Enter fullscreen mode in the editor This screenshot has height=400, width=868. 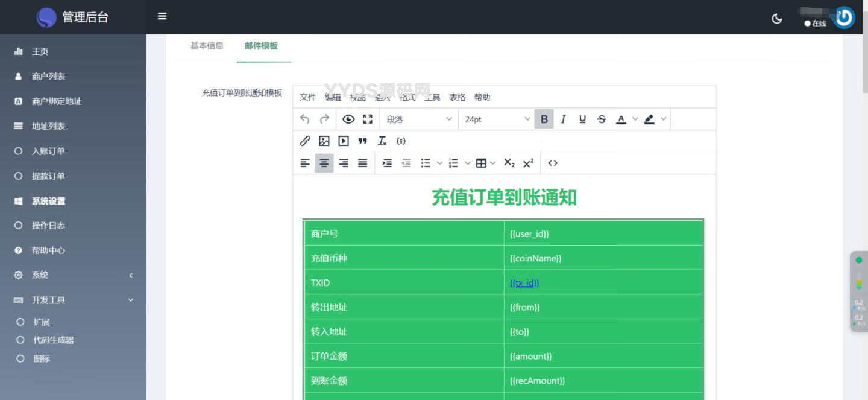(x=368, y=119)
